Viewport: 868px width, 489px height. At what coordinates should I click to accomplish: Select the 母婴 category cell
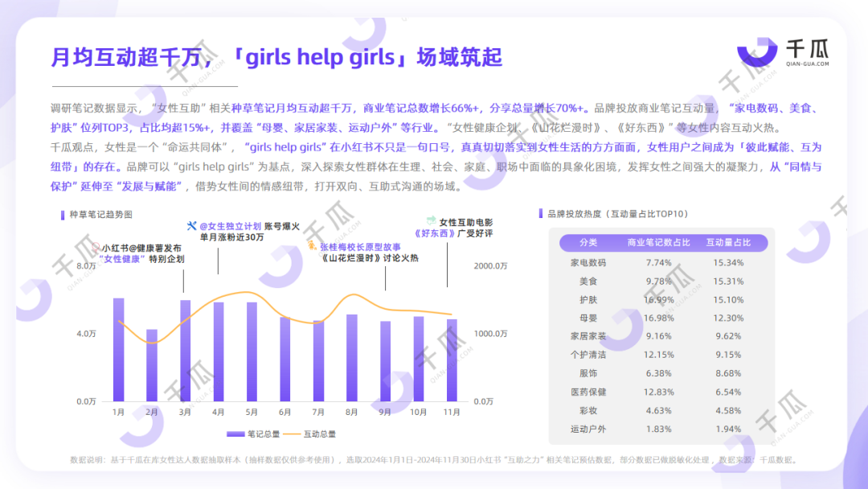588,318
